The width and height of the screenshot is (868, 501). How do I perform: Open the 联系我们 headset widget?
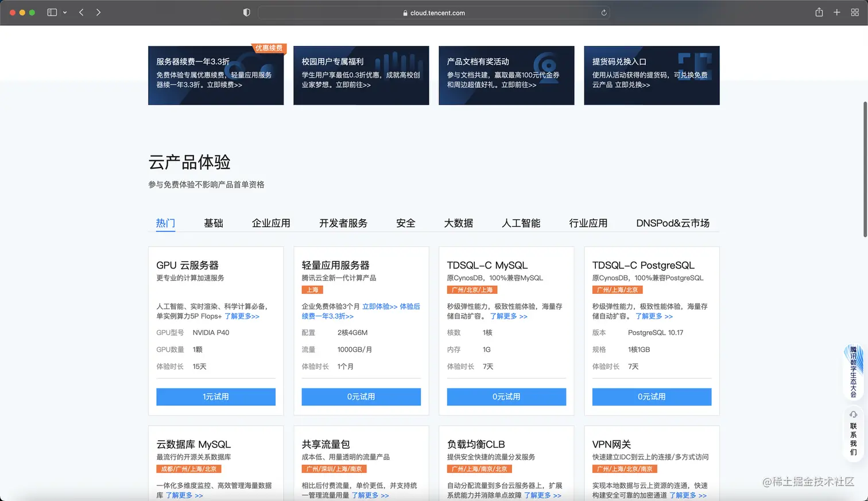pos(853,433)
